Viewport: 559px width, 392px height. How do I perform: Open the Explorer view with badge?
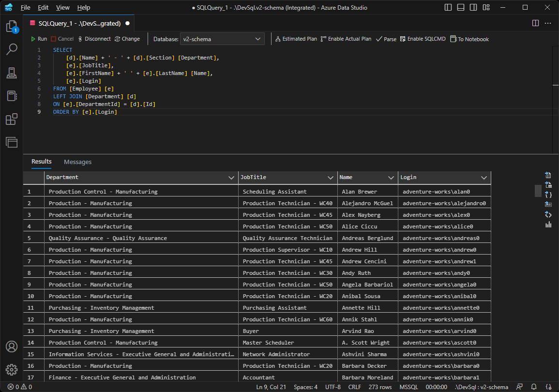(12, 27)
